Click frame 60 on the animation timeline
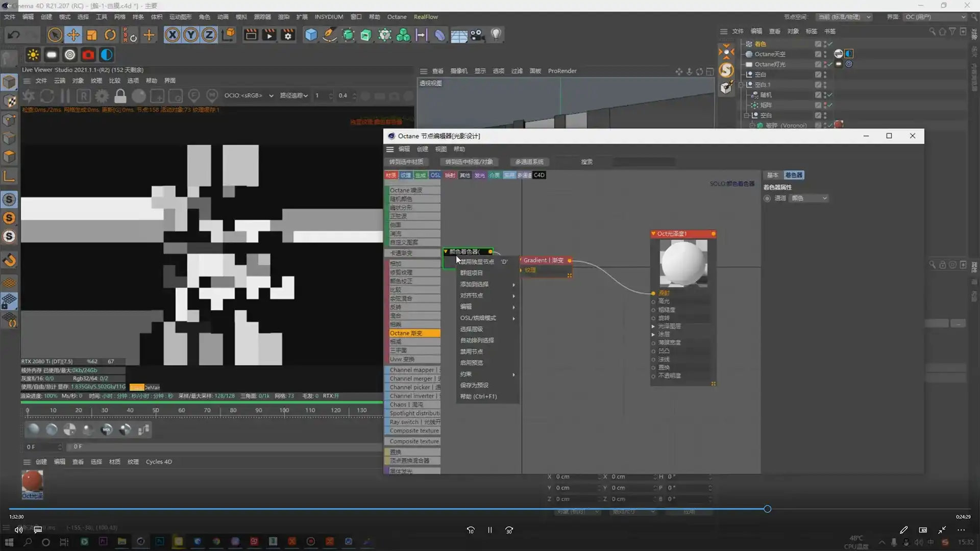Viewport: 980px width, 551px height. pos(181,410)
